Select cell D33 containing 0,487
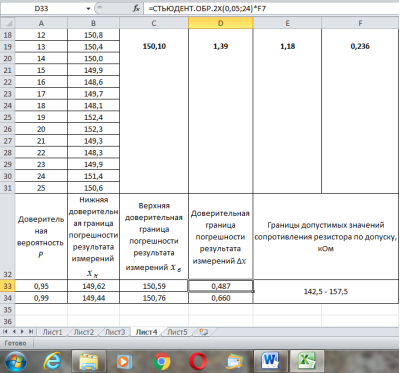 pos(221,286)
